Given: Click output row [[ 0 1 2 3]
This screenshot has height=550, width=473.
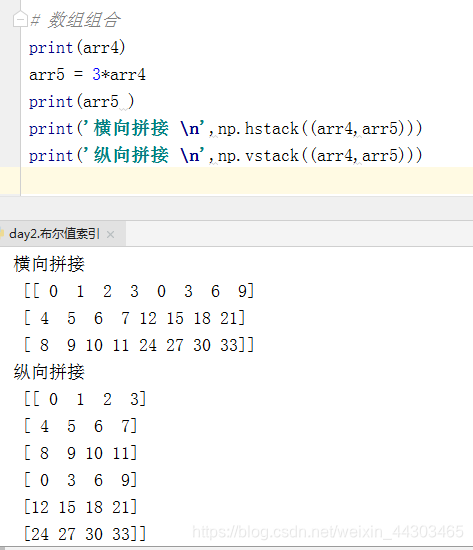Looking at the screenshot, I should (x=85, y=399).
